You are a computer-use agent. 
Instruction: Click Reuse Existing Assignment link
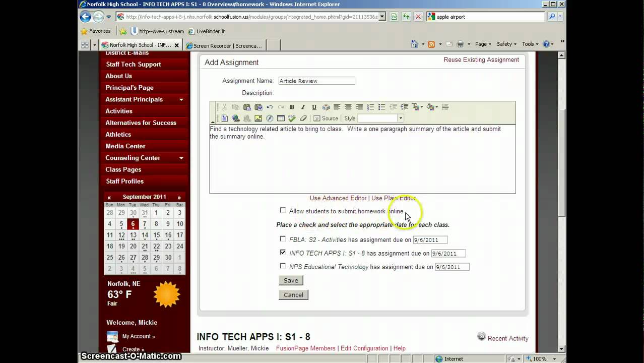coord(481,60)
